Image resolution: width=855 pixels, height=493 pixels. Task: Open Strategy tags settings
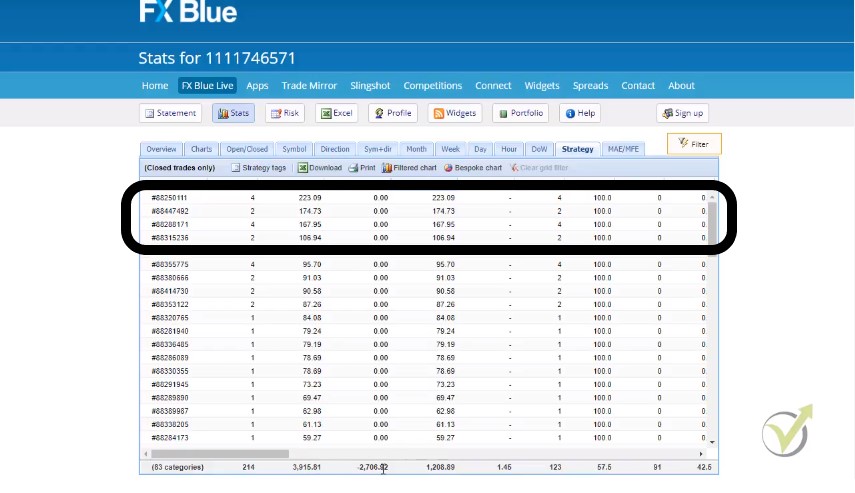(x=258, y=168)
